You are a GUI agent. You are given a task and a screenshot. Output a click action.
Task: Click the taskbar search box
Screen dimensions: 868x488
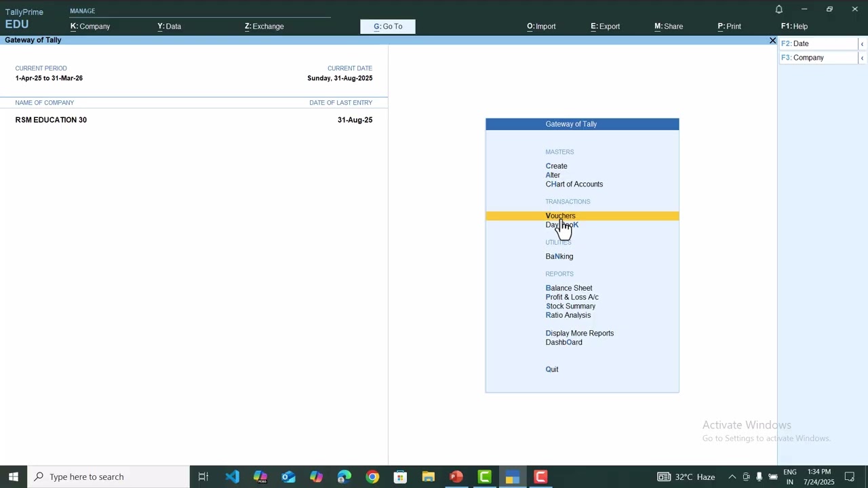(108, 477)
